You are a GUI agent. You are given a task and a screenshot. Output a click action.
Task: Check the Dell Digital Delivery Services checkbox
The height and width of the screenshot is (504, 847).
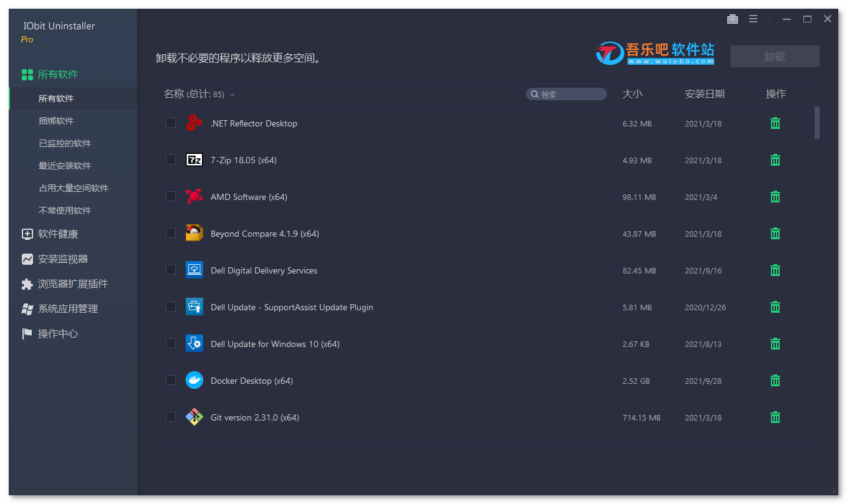(x=171, y=270)
